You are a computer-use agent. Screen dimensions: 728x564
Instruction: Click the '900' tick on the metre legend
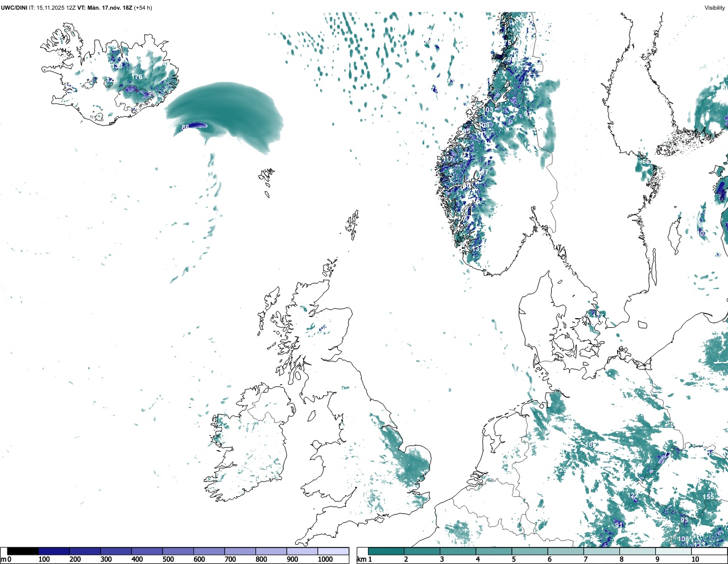click(292, 559)
